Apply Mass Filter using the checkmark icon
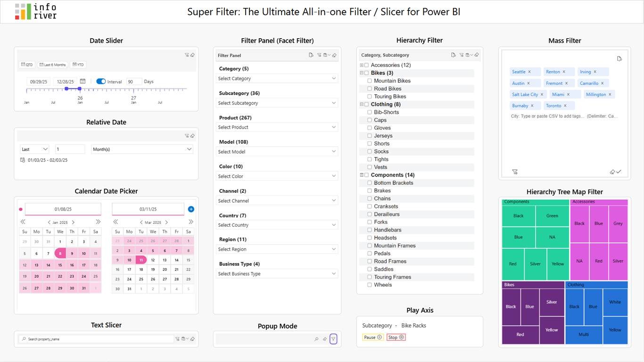Viewport: 644px width, 362px height. pyautogui.click(x=619, y=172)
